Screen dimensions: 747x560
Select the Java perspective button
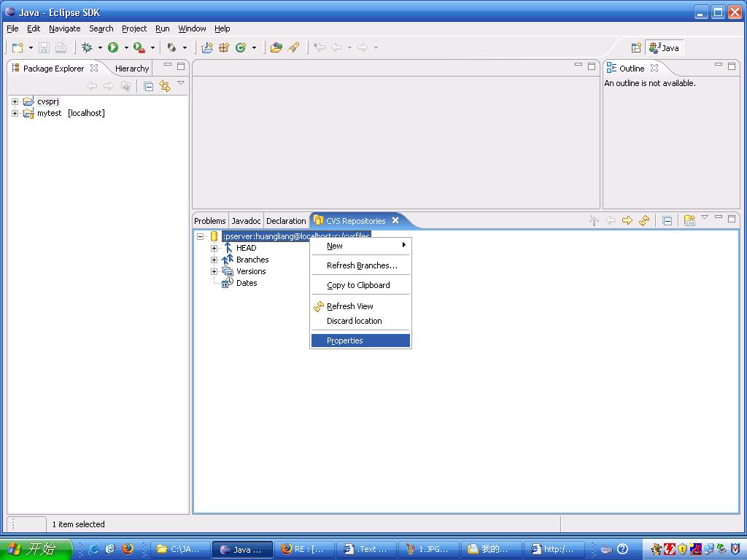pos(664,47)
